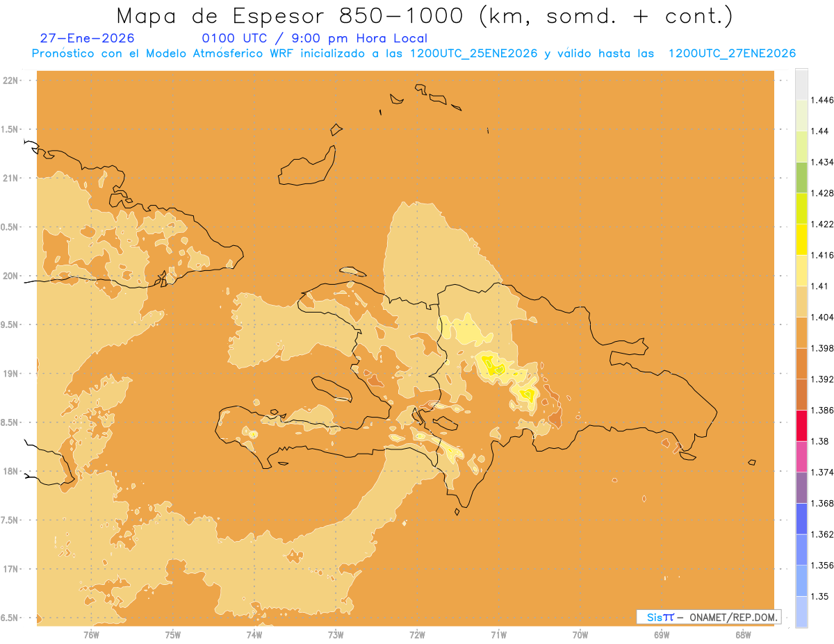The width and height of the screenshot is (834, 644).
Task: Click the '71W' longitude label
Action: tap(498, 634)
